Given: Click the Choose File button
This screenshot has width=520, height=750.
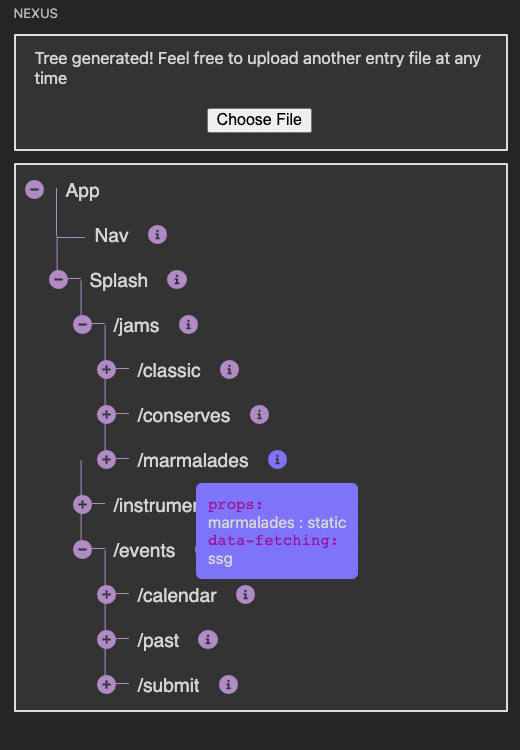Looking at the screenshot, I should coord(259,120).
